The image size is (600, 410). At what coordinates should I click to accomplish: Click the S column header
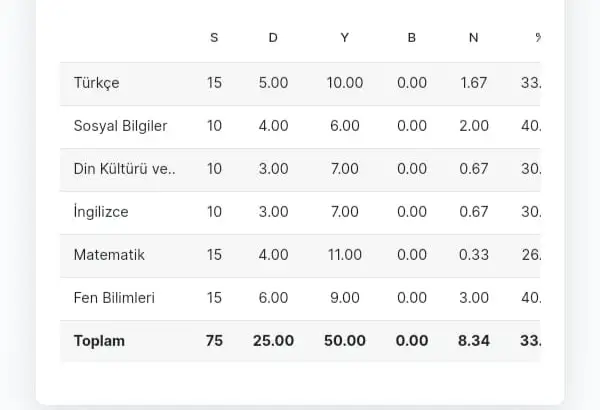(x=214, y=38)
